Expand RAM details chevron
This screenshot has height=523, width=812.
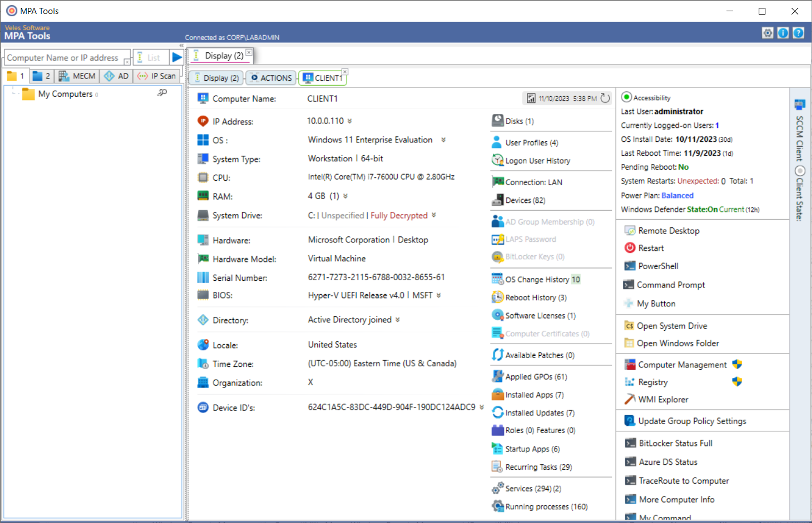pos(345,196)
